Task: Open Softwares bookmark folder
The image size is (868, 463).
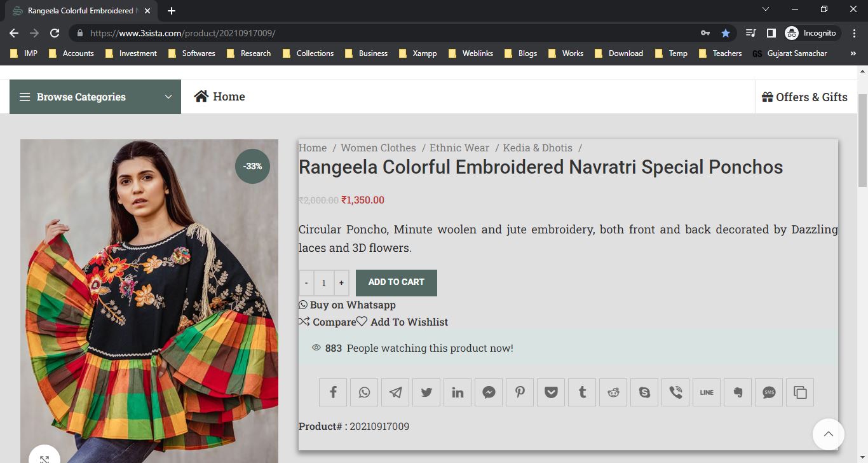Action: point(191,53)
